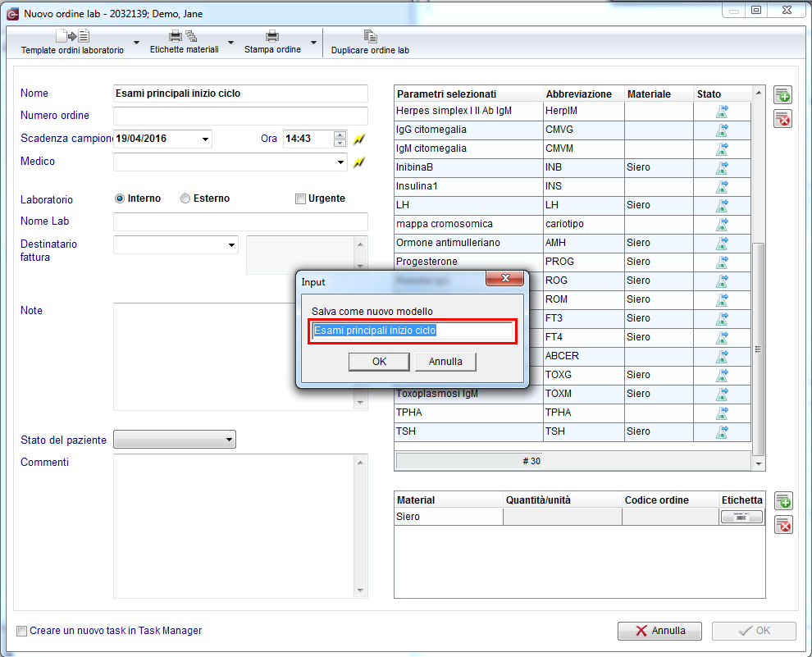Viewport: 812px width, 657px height.
Task: Expand Stampa ordine dropdown arrow
Action: [x=313, y=43]
